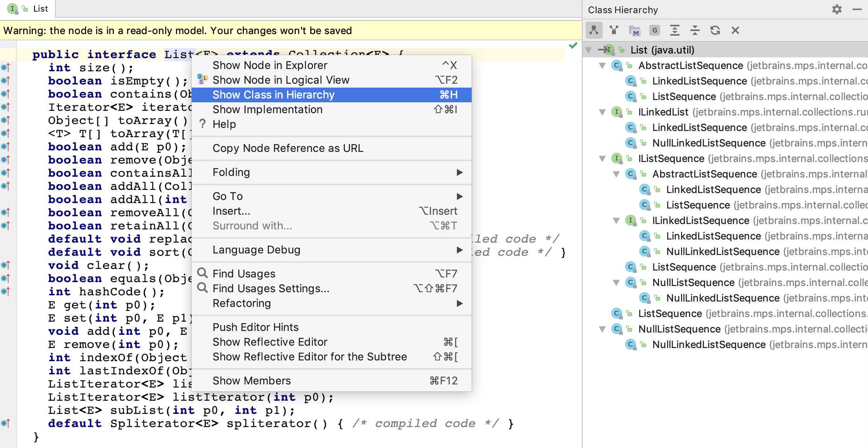Toggle the module scope folder filter

[x=635, y=30]
